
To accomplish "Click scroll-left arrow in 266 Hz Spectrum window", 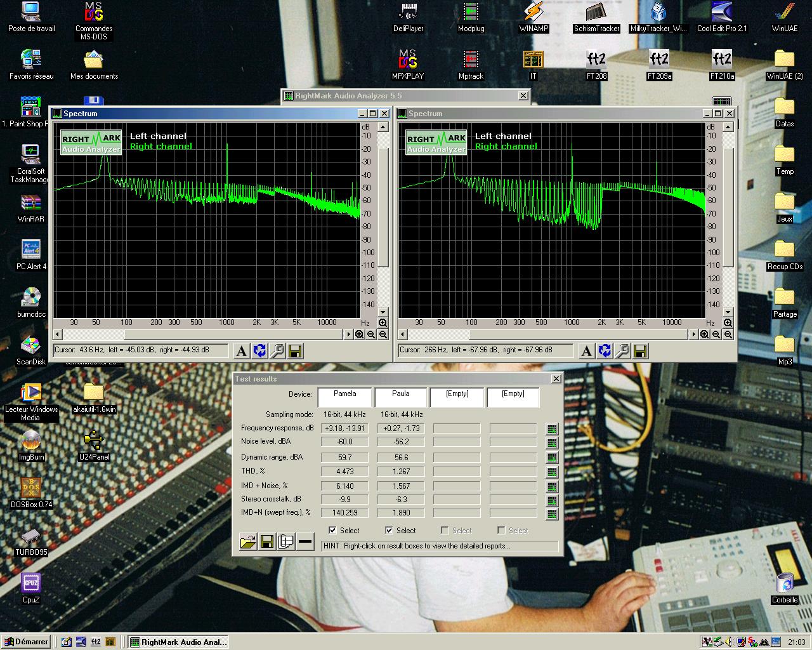I will point(403,335).
